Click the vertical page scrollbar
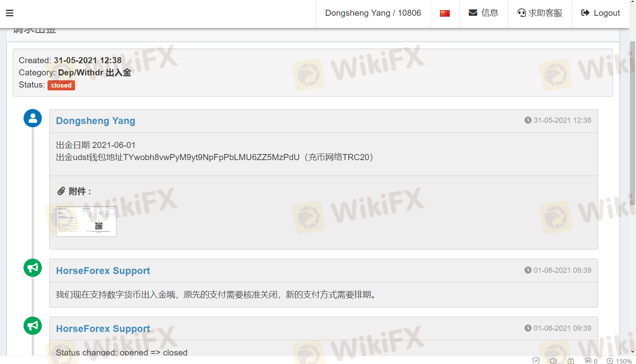The image size is (636, 364). [632, 122]
